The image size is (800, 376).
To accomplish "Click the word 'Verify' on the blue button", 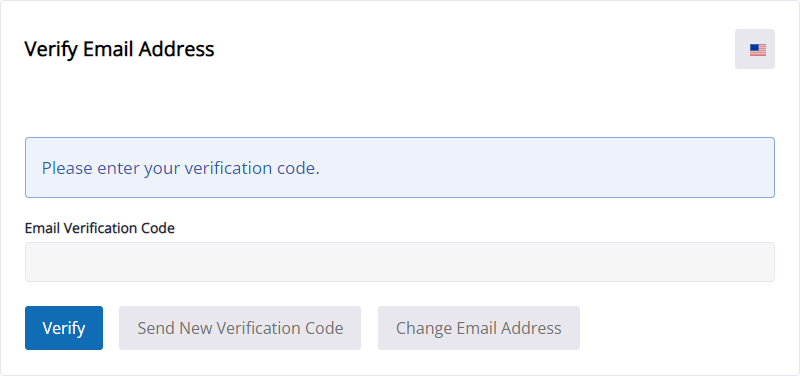I will (64, 328).
